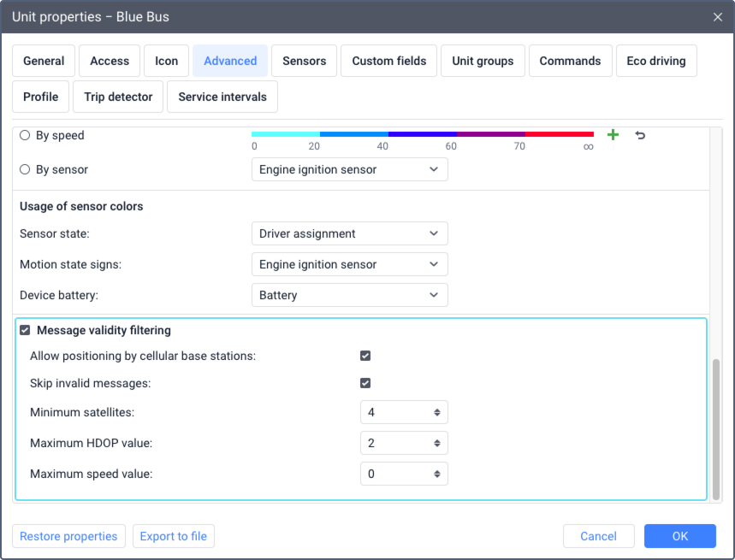Switch to the Sensors tab
The image size is (735, 560).
(x=305, y=61)
